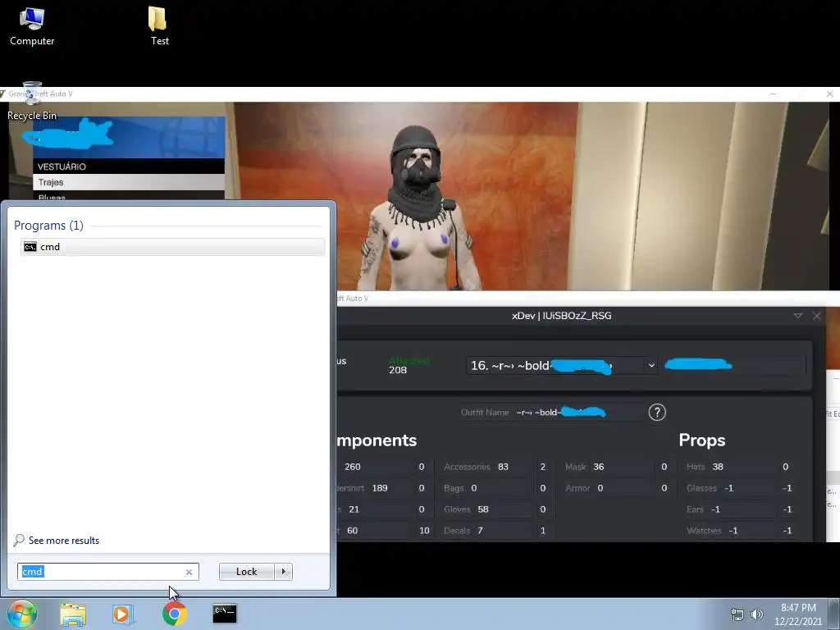Click the Windows Start orb
The height and width of the screenshot is (630, 840).
pyautogui.click(x=22, y=614)
